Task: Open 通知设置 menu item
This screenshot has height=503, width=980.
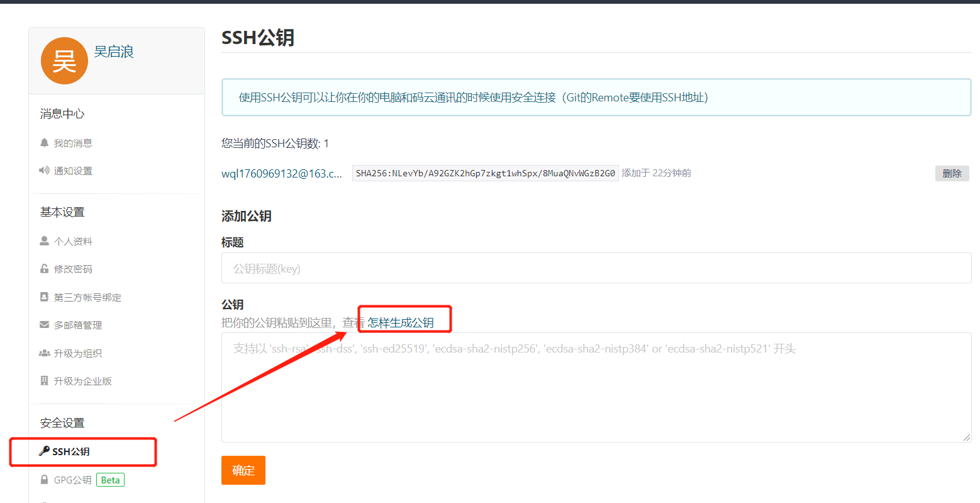Action: pos(73,171)
